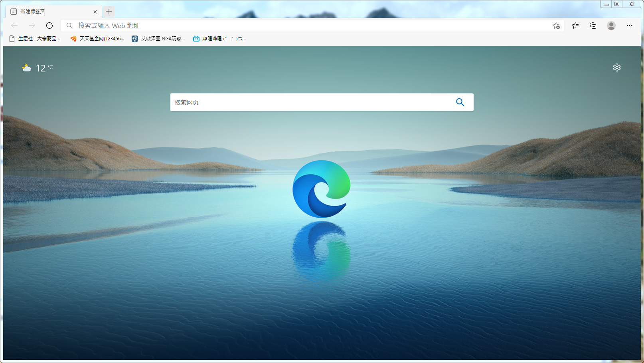The image size is (644, 363).
Task: Click the blue search magnifier button
Action: click(x=460, y=102)
